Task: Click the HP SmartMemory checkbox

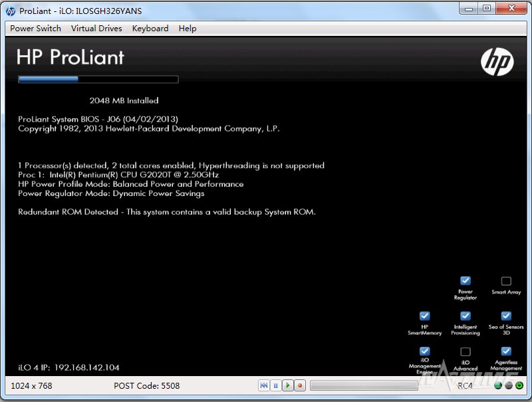Action: (424, 316)
